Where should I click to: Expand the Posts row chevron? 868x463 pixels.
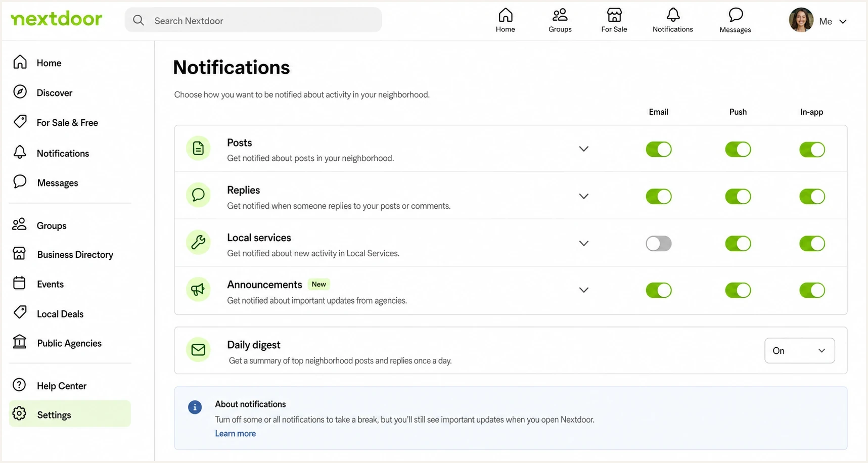(583, 149)
